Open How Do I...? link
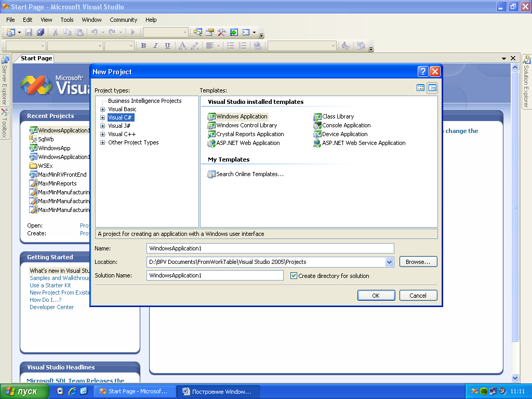Viewport: 532px width, 399px height. [x=46, y=300]
